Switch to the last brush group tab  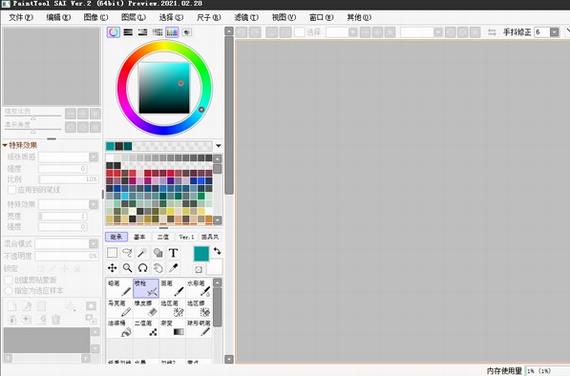point(210,237)
